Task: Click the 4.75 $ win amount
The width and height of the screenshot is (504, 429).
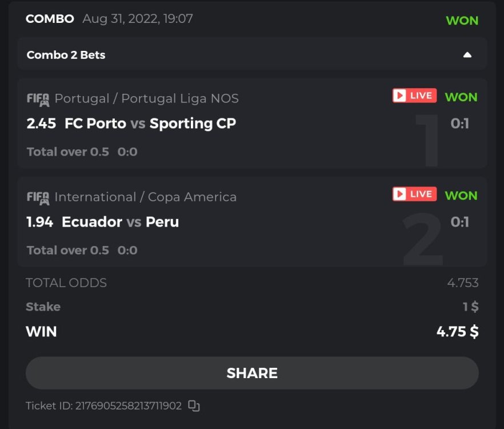Action: (x=457, y=332)
